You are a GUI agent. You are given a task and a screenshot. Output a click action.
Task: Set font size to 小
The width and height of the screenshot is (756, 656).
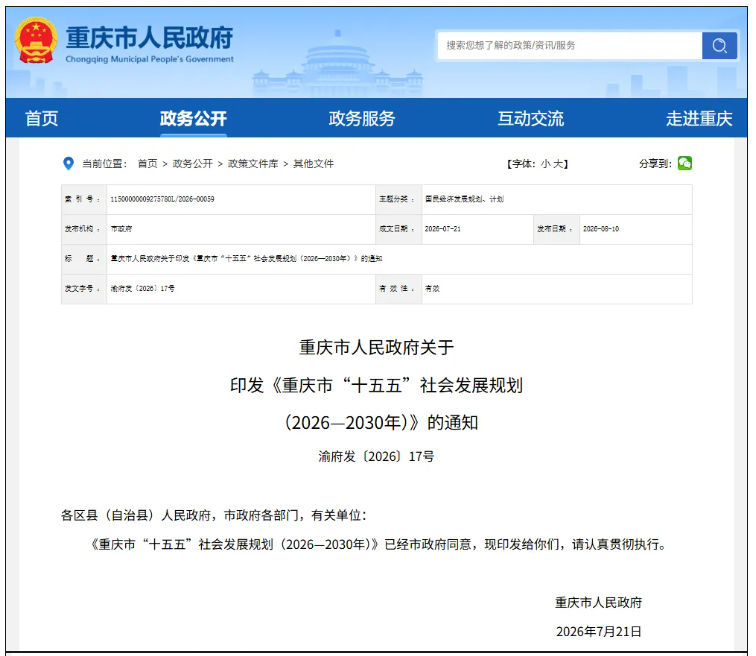(x=545, y=164)
